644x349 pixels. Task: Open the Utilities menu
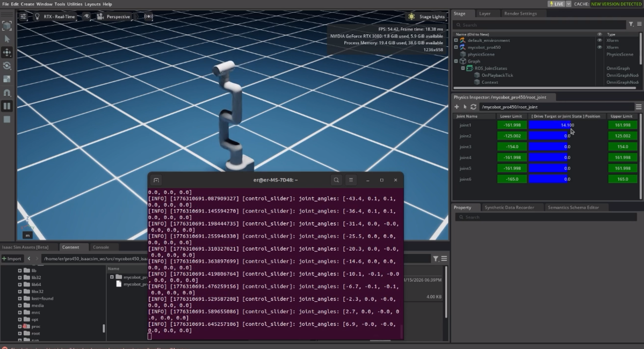pos(75,4)
